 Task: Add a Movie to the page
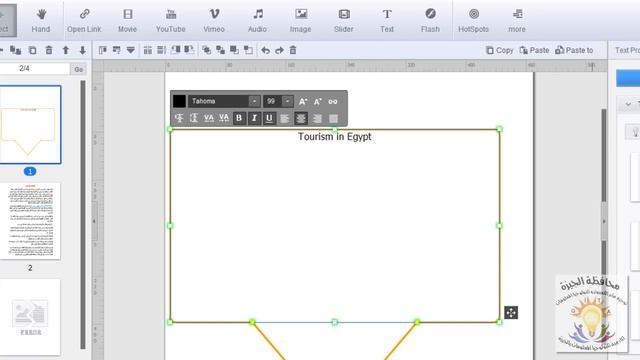coord(127,20)
